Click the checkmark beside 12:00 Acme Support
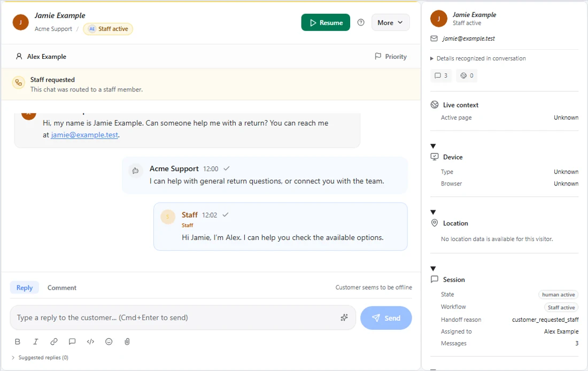588x371 pixels. click(x=227, y=168)
